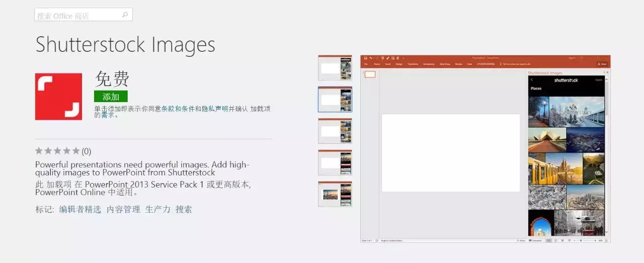Click the green 添加 button
Image resolution: width=644 pixels, height=263 pixels.
point(111,97)
